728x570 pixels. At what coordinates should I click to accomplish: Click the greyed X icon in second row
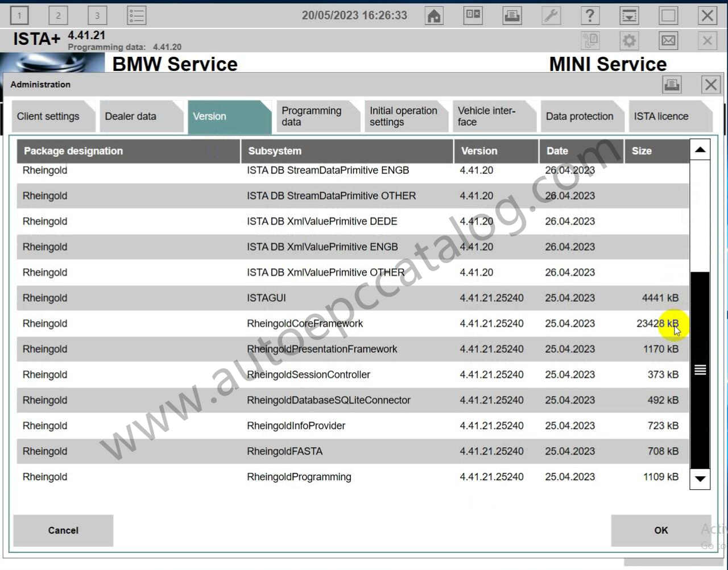707,40
